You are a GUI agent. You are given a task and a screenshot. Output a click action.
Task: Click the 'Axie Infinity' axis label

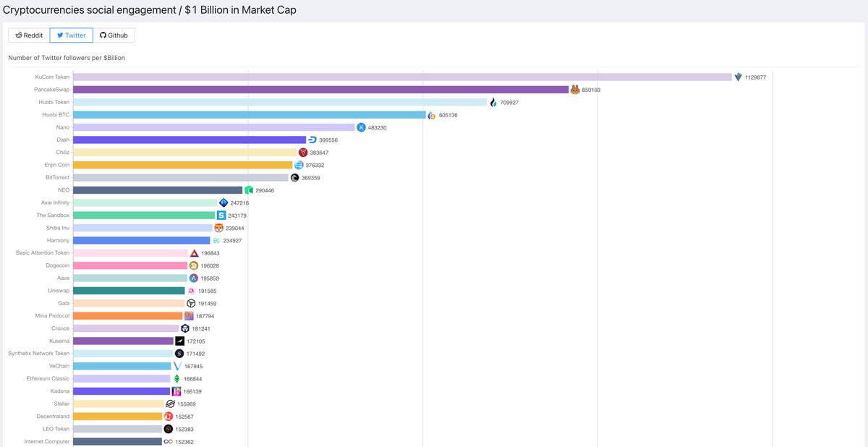(56, 203)
